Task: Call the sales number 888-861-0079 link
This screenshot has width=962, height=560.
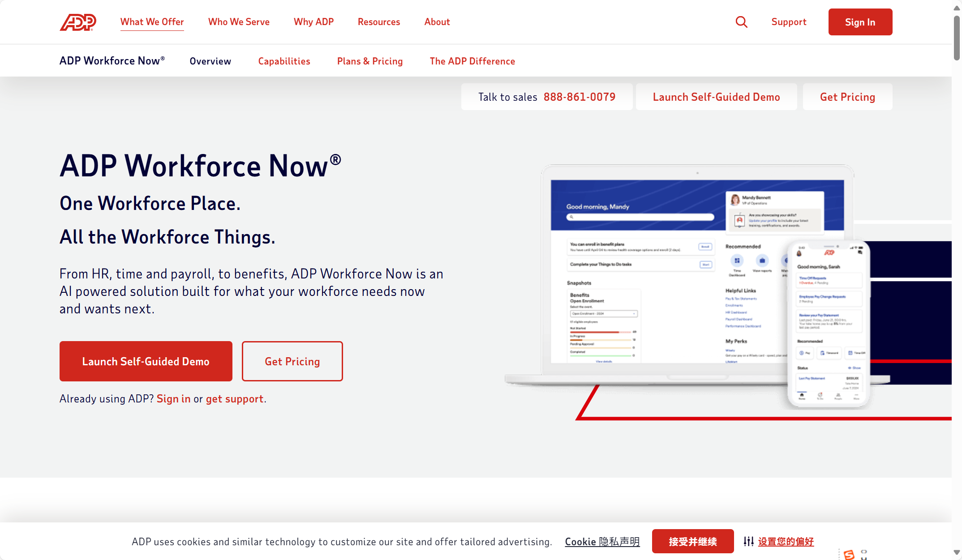Action: point(579,97)
